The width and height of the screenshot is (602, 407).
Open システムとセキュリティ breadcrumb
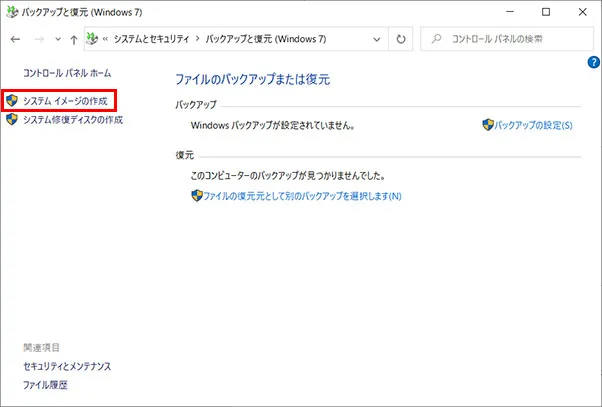pyautogui.click(x=152, y=39)
